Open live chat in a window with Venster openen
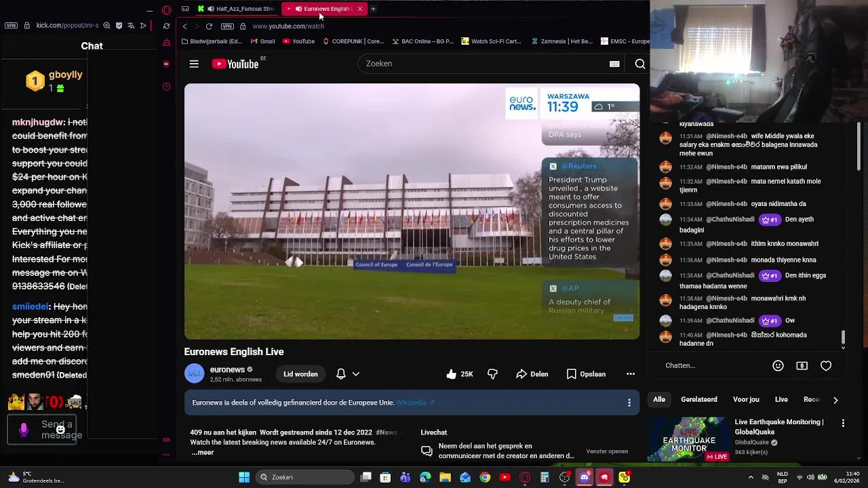This screenshot has width=868, height=488. coord(607,451)
